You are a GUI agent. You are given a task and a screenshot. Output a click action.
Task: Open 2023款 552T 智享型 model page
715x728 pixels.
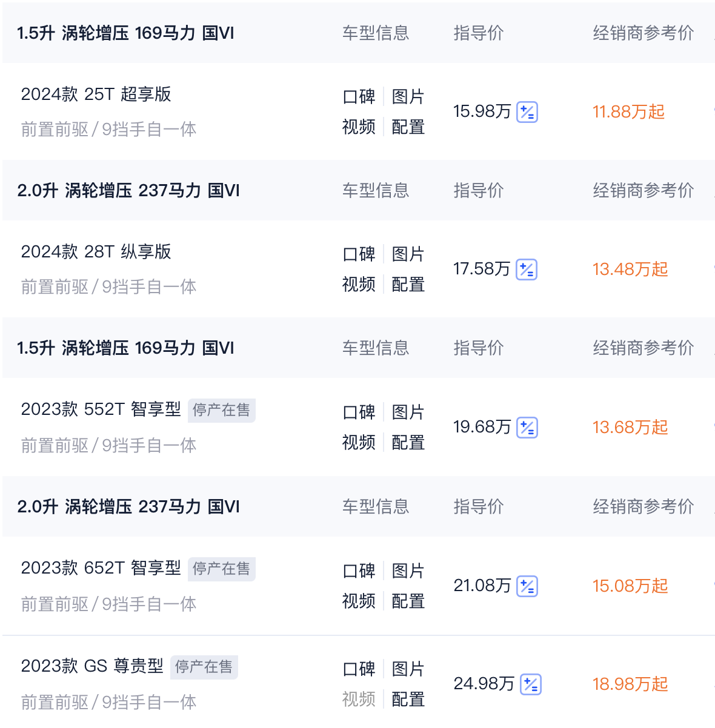[x=101, y=409]
